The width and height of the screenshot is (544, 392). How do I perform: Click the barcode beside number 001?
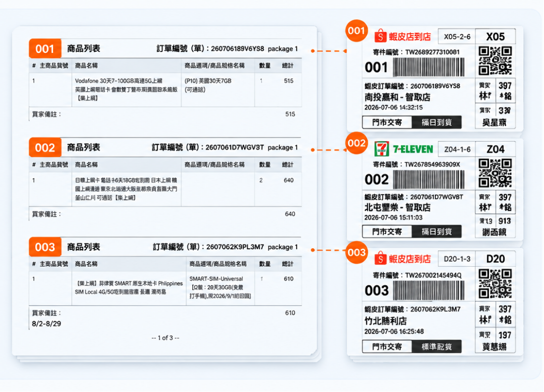coord(428,67)
